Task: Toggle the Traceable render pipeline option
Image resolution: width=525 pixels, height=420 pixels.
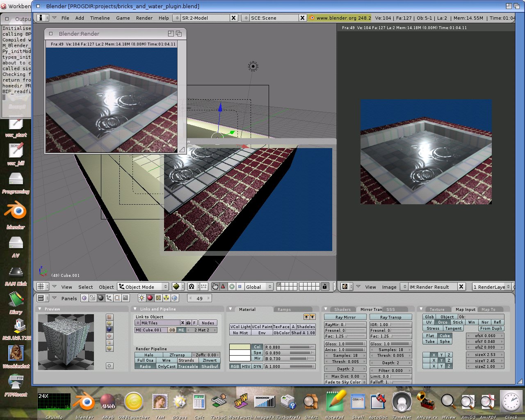Action: [x=188, y=366]
